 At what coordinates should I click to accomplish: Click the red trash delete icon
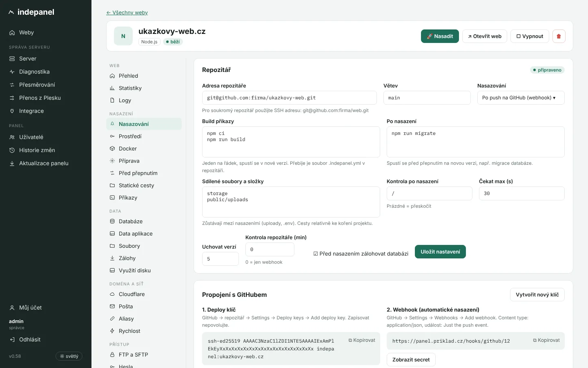point(559,36)
